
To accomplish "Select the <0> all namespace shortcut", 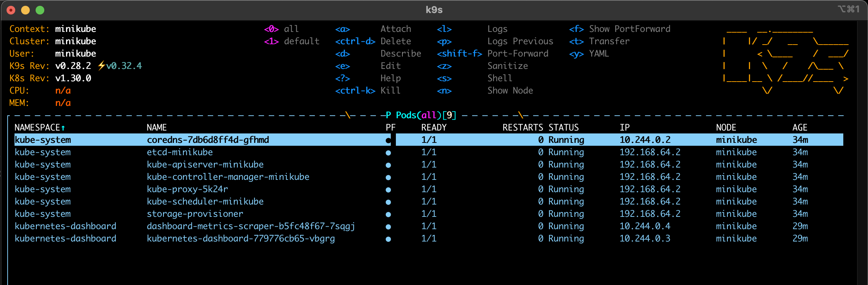I will pos(281,29).
